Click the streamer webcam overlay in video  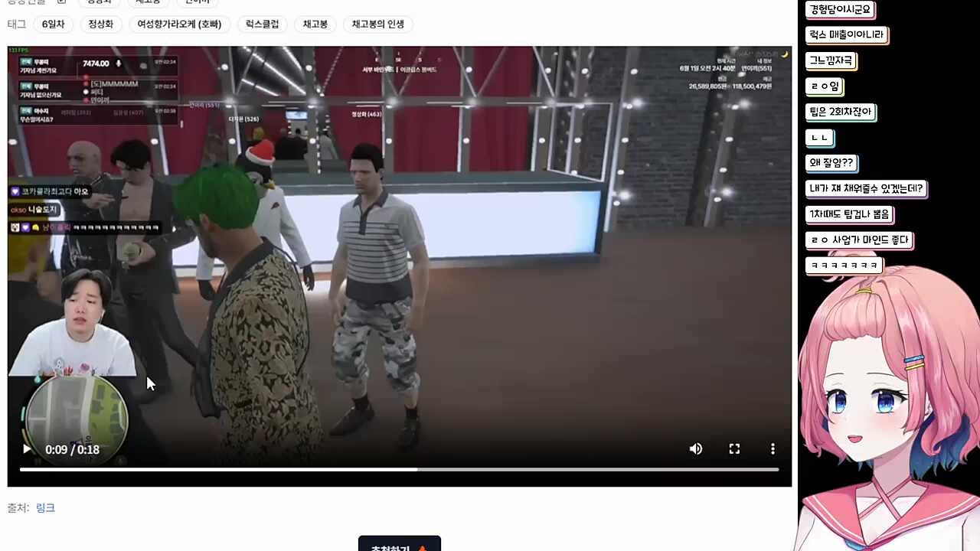point(73,323)
